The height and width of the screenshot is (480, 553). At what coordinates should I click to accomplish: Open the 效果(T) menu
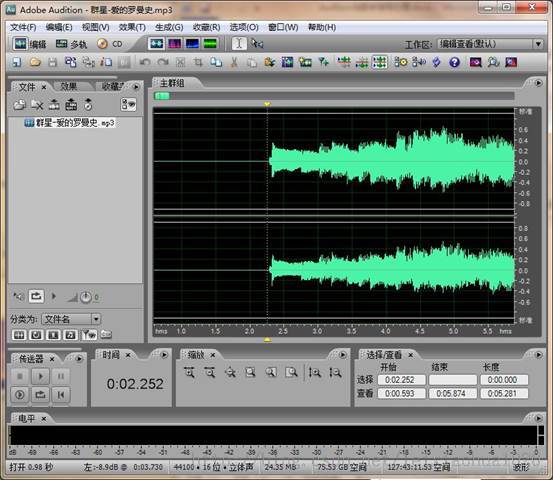(x=132, y=27)
